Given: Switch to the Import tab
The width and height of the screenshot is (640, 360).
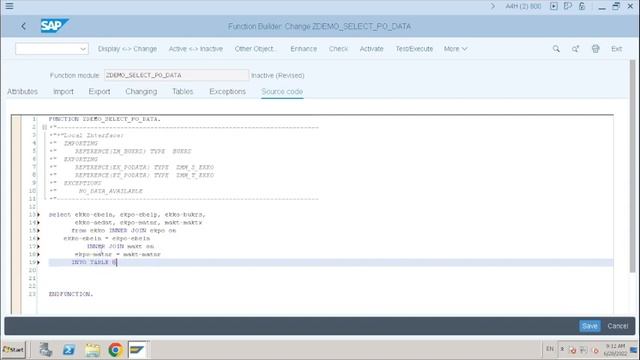Looking at the screenshot, I should 63,91.
